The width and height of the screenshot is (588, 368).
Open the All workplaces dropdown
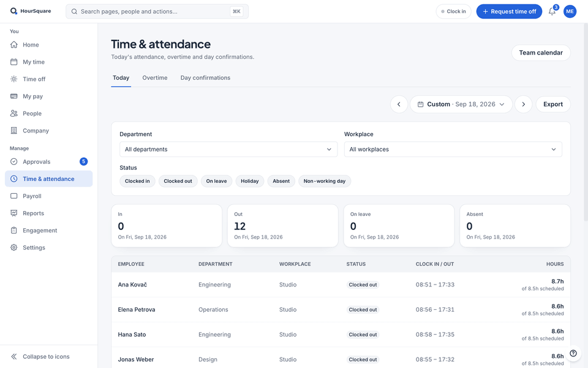(x=453, y=149)
